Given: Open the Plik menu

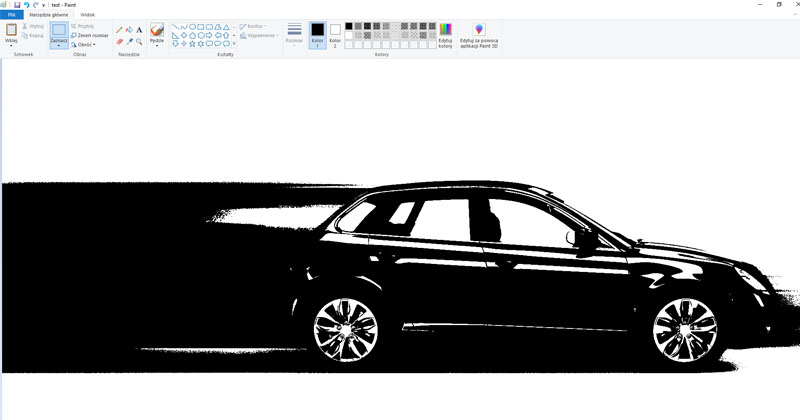Looking at the screenshot, I should (x=11, y=15).
